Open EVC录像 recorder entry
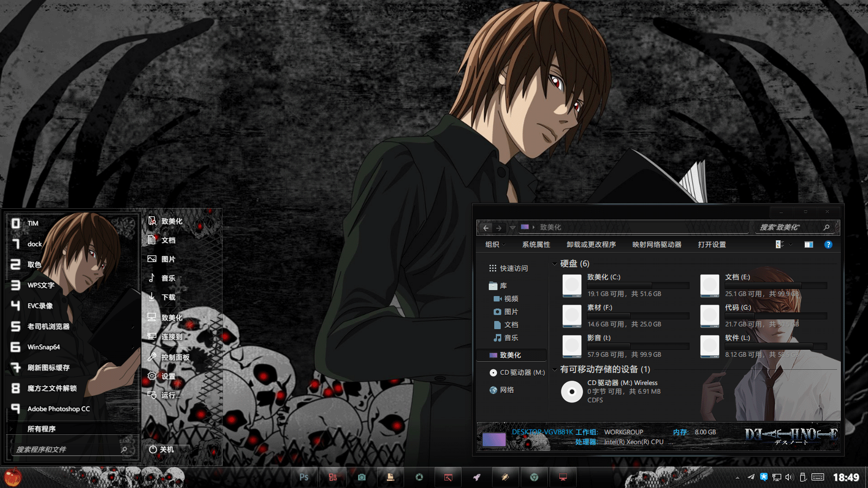 [72, 306]
